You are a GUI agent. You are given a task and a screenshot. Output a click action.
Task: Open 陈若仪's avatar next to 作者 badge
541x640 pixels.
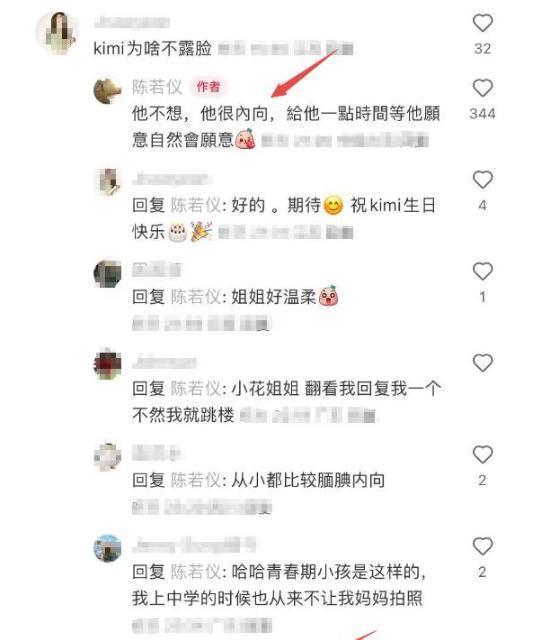click(108, 90)
